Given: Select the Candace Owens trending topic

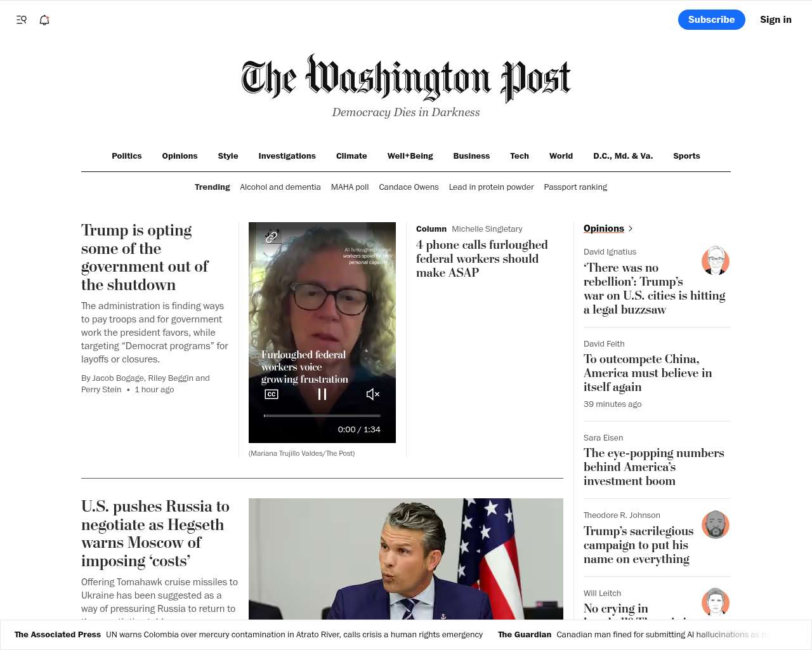Looking at the screenshot, I should click(409, 187).
